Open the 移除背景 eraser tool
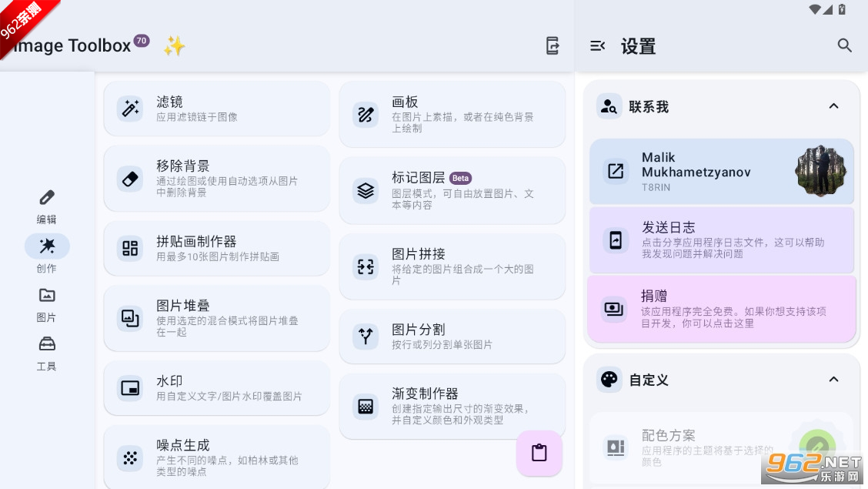Screen dimensions: 868x489 (216, 179)
